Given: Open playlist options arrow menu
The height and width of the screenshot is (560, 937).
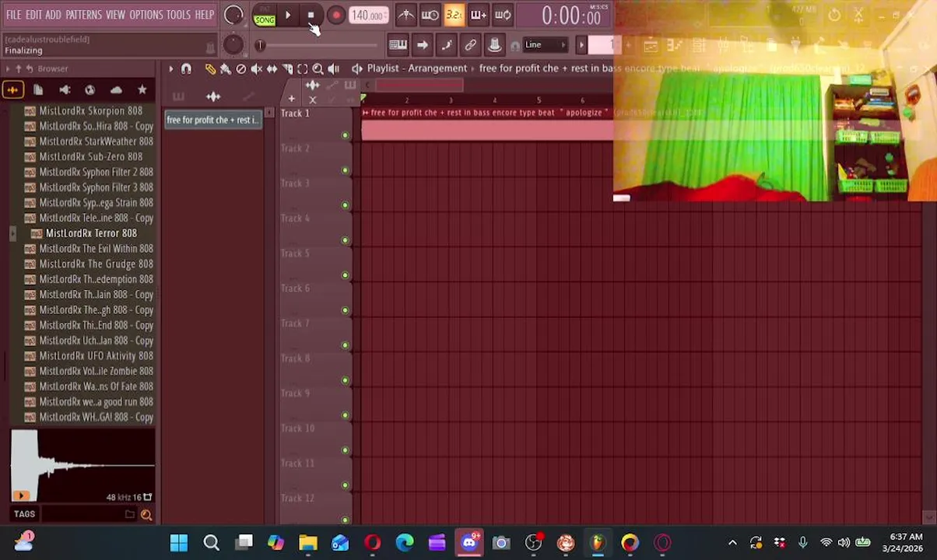Looking at the screenshot, I should click(x=170, y=68).
